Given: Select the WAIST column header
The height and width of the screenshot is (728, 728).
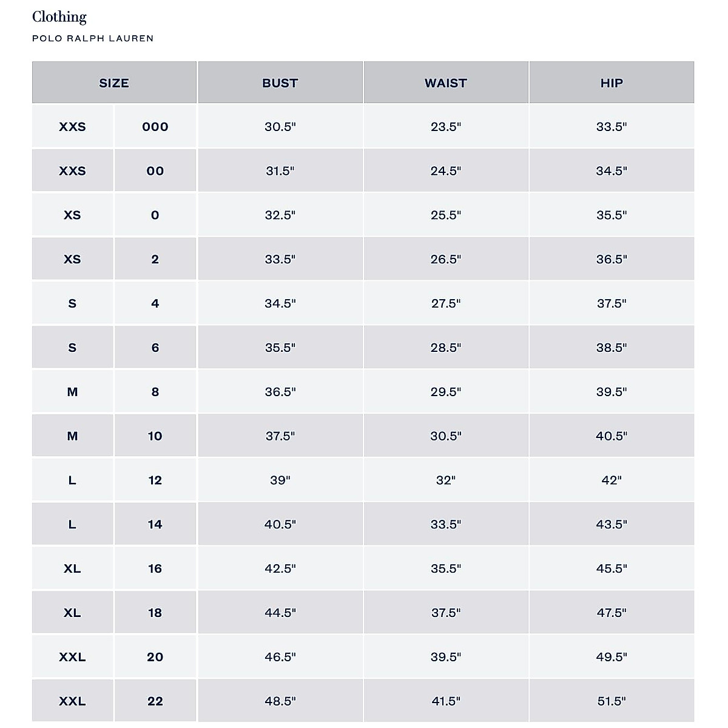Looking at the screenshot, I should click(445, 83).
